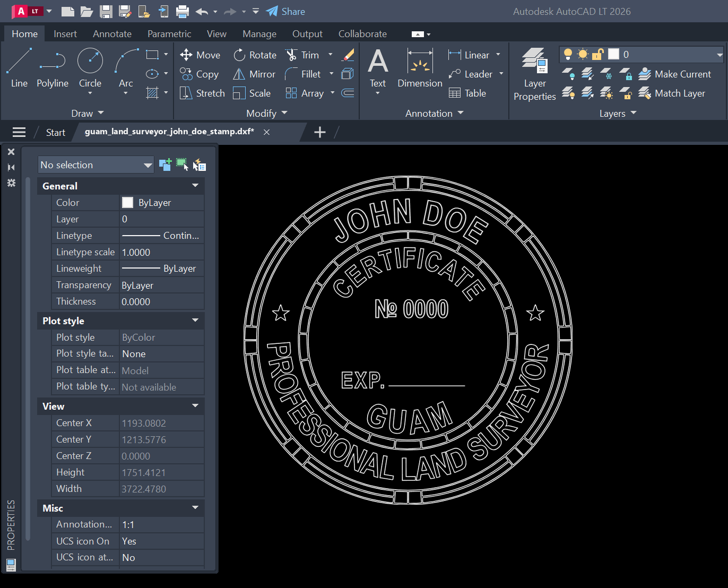Activate the Fillet command
The width and height of the screenshot is (728, 588).
(x=303, y=74)
